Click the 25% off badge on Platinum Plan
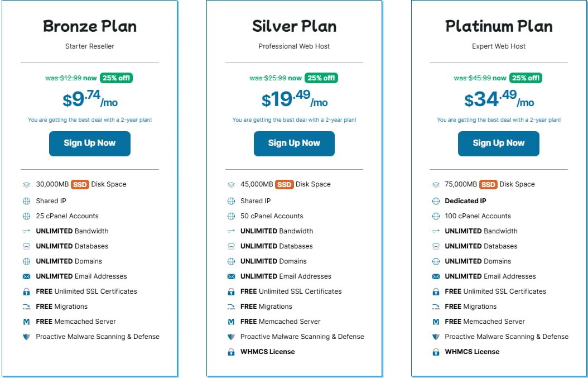Screen dimensions: 588x378 (x=526, y=78)
